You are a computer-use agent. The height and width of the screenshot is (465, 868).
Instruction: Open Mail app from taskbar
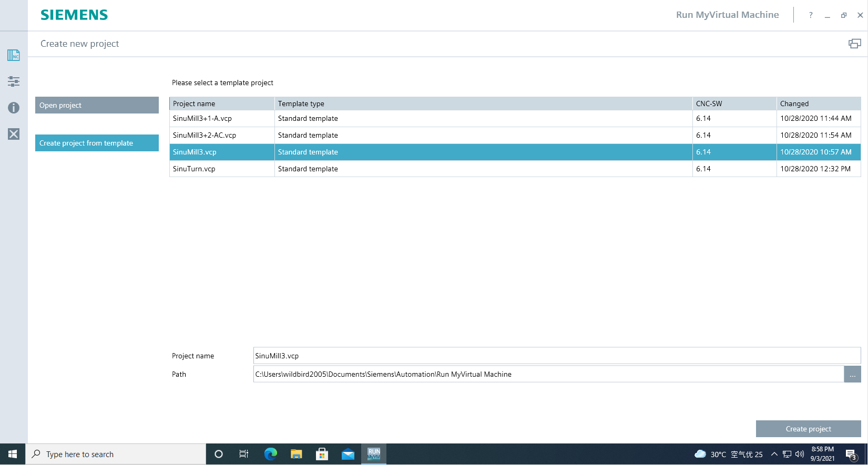pos(348,454)
